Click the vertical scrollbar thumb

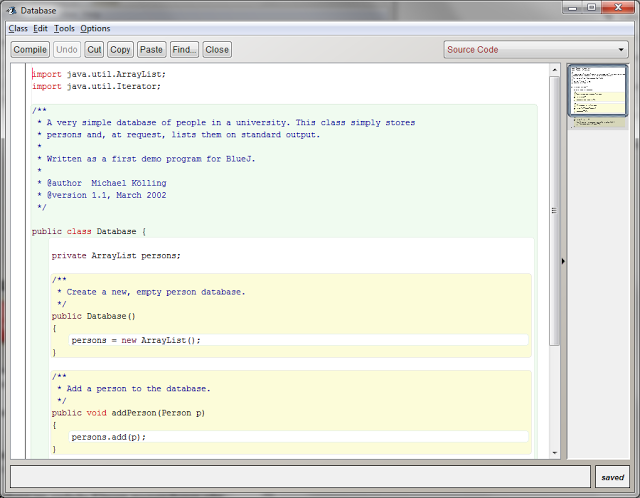[x=554, y=210]
